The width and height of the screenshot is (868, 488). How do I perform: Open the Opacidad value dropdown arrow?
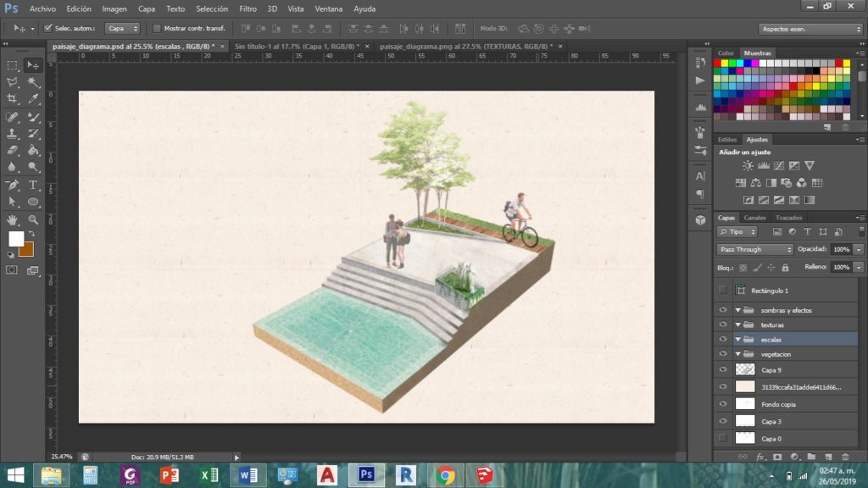pyautogui.click(x=859, y=250)
